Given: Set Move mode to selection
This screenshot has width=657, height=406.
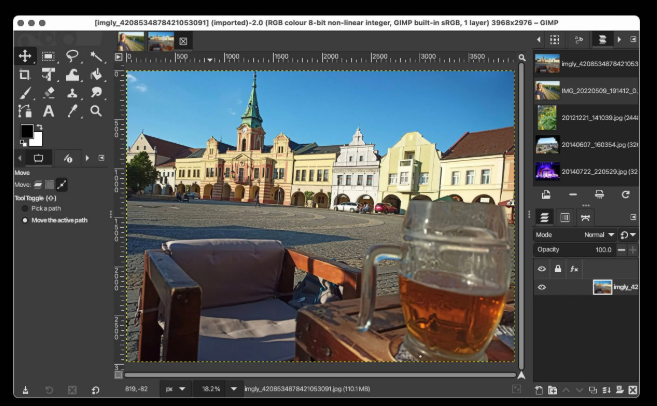Looking at the screenshot, I should [49, 184].
